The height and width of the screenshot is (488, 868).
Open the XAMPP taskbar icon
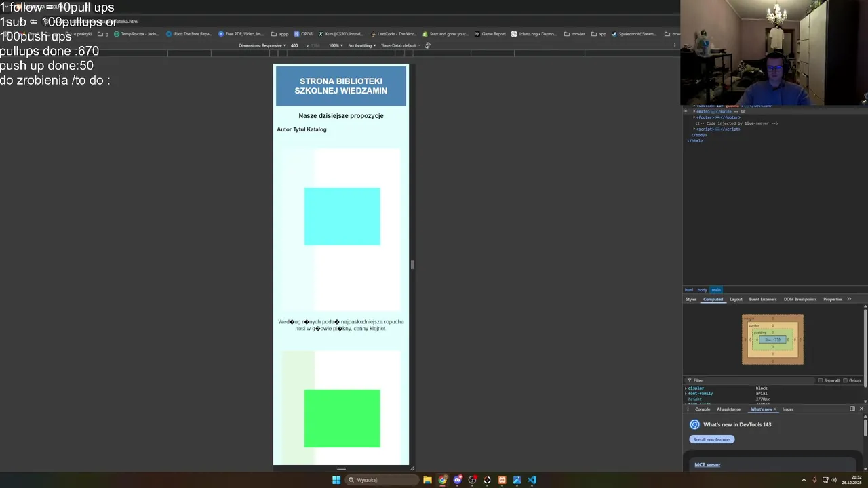click(x=502, y=480)
